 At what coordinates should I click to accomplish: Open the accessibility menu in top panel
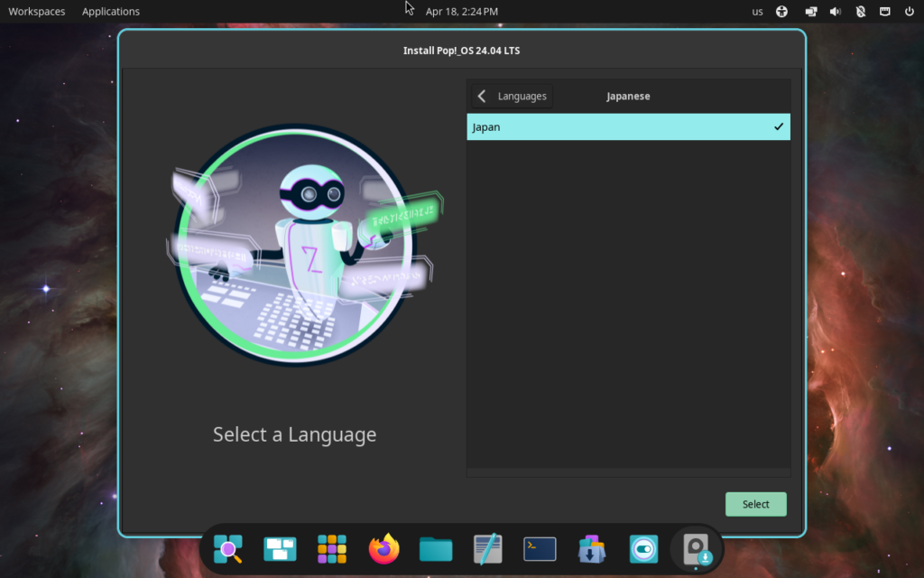781,12
